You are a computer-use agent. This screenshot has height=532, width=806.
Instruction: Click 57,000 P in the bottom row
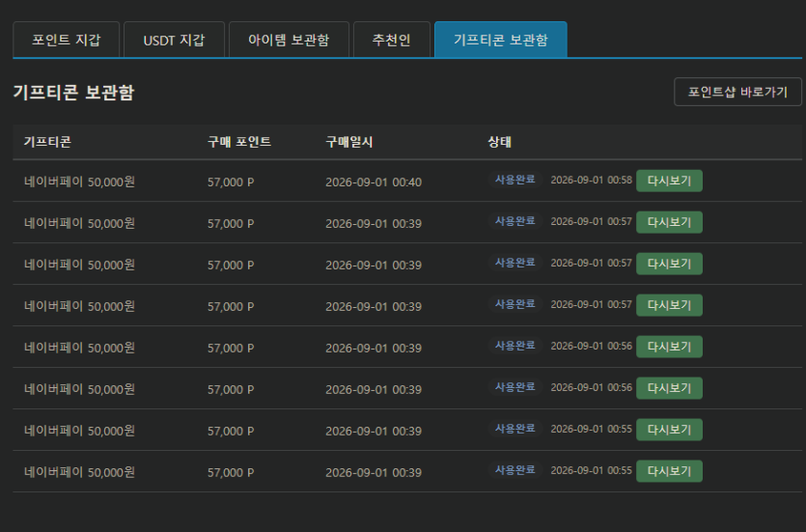point(231,472)
